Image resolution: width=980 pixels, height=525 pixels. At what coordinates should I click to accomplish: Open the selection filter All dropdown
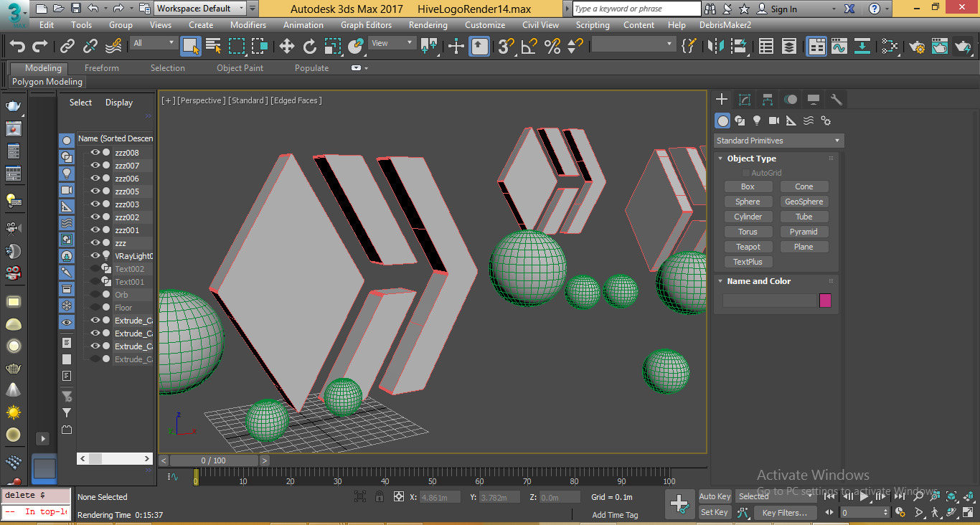click(154, 43)
